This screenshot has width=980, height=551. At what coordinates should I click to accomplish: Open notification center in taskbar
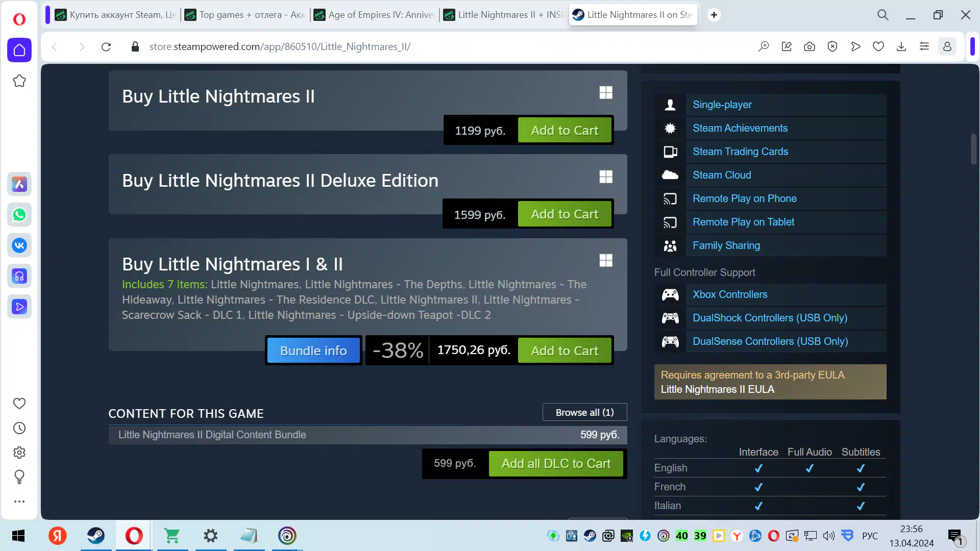pyautogui.click(x=955, y=537)
